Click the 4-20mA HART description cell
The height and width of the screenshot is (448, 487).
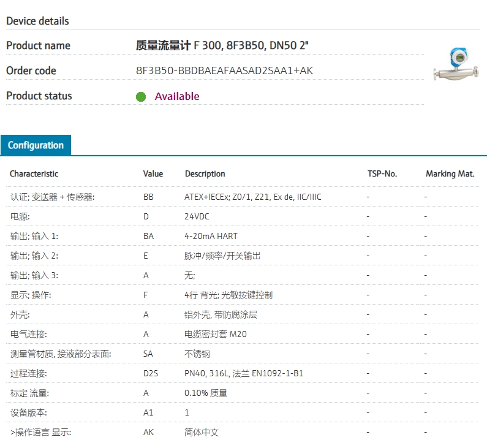coord(211,236)
